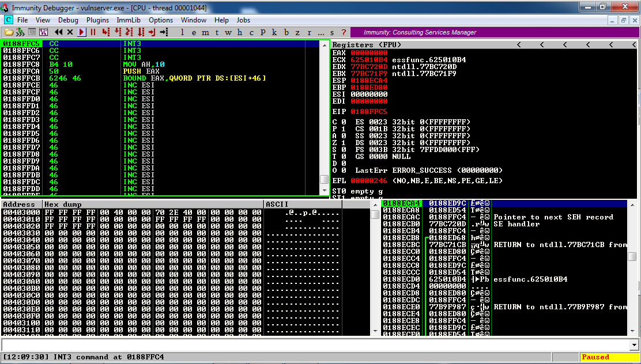The height and width of the screenshot is (364, 641).
Task: Click the Restart program rewind icon
Action: tap(59, 32)
